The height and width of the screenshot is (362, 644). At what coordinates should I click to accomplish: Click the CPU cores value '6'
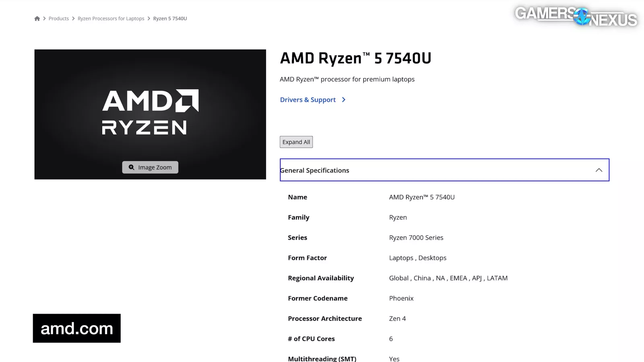point(391,339)
